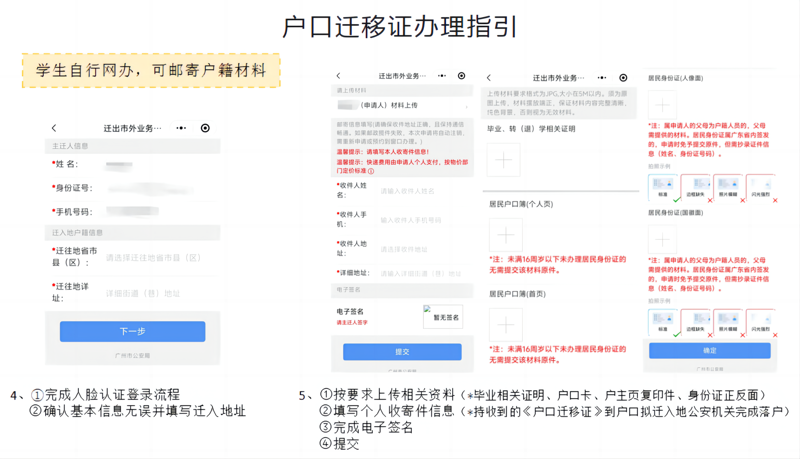
Task: Open the three-dots menu above 主迁人信息 form
Action: tap(181, 128)
